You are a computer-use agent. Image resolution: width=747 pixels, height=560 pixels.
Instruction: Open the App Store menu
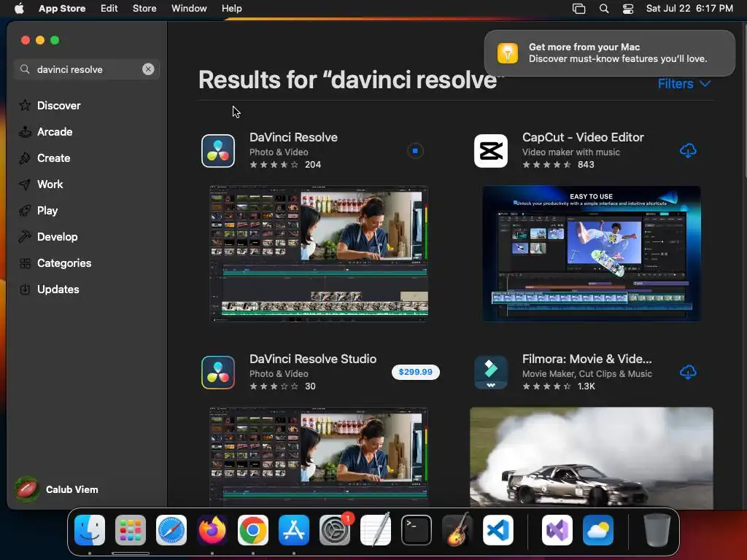pyautogui.click(x=62, y=9)
